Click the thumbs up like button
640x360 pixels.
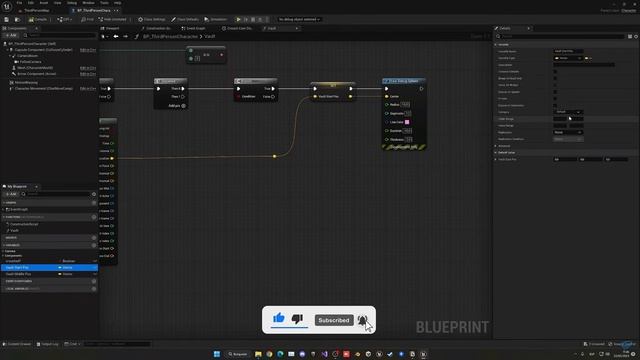279,318
